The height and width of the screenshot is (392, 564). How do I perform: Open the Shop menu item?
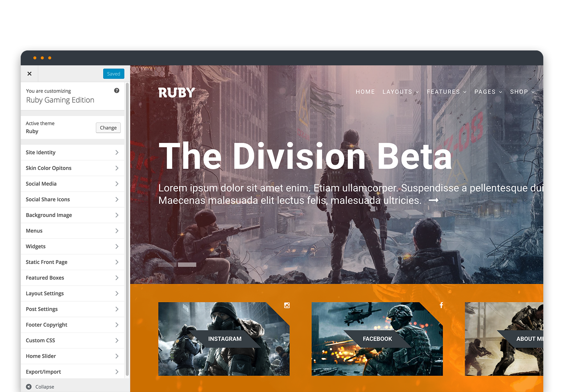[x=522, y=92]
